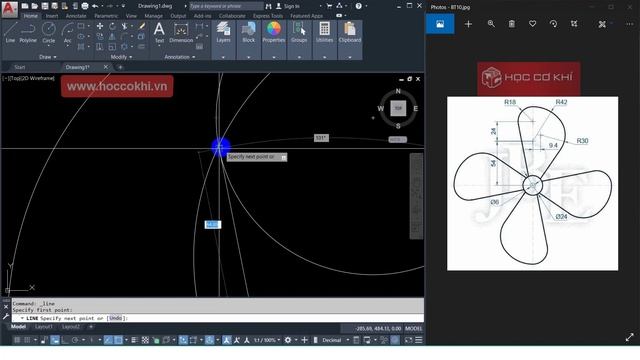
Task: Click favorite heart icon in Photos window
Action: 532,24
